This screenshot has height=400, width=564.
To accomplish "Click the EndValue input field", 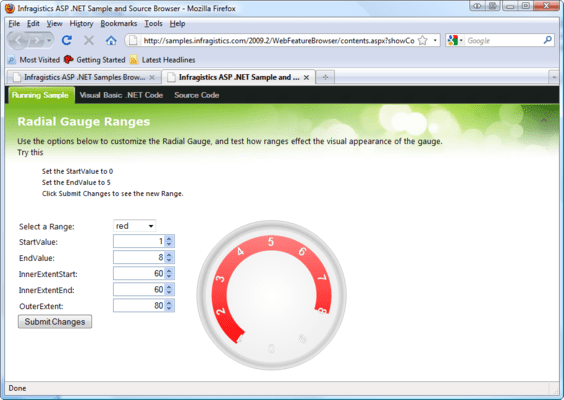I will pos(139,257).
